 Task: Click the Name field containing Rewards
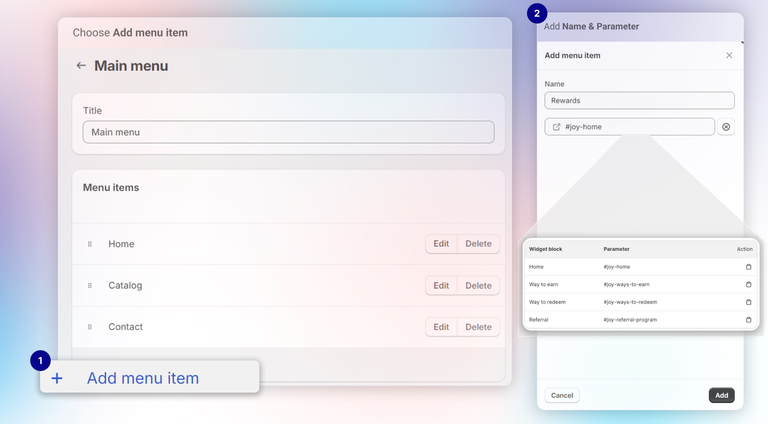point(639,101)
